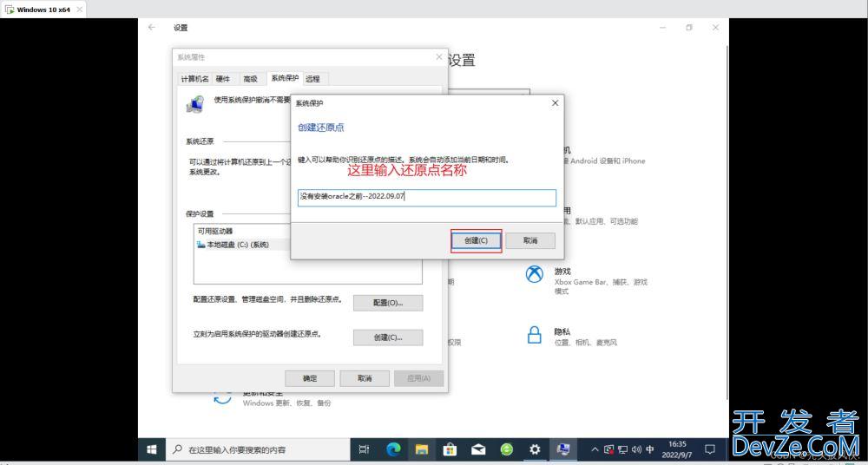This screenshot has height=465, width=868.
Task: Open the notification center icon
Action: (x=710, y=449)
